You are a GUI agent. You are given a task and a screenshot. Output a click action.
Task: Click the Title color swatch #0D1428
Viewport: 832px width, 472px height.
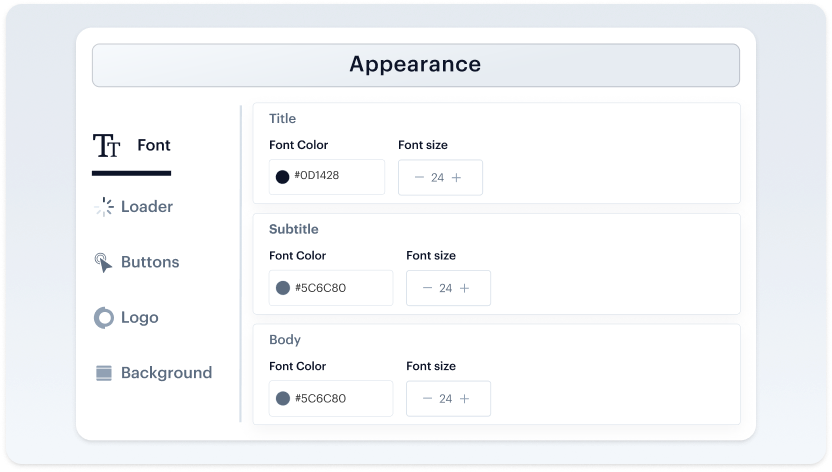pos(282,177)
